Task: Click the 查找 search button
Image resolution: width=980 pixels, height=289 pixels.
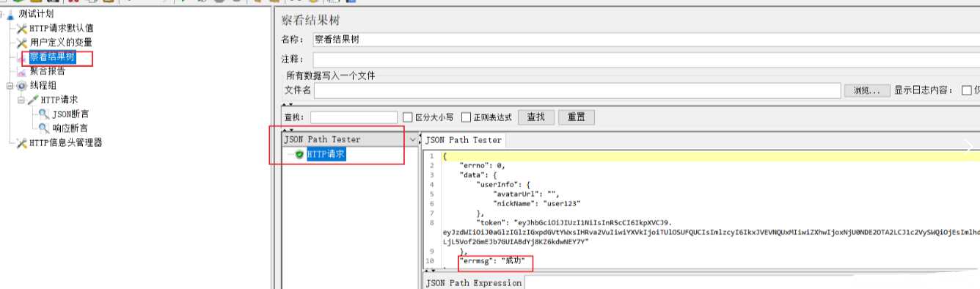Action: 536,117
